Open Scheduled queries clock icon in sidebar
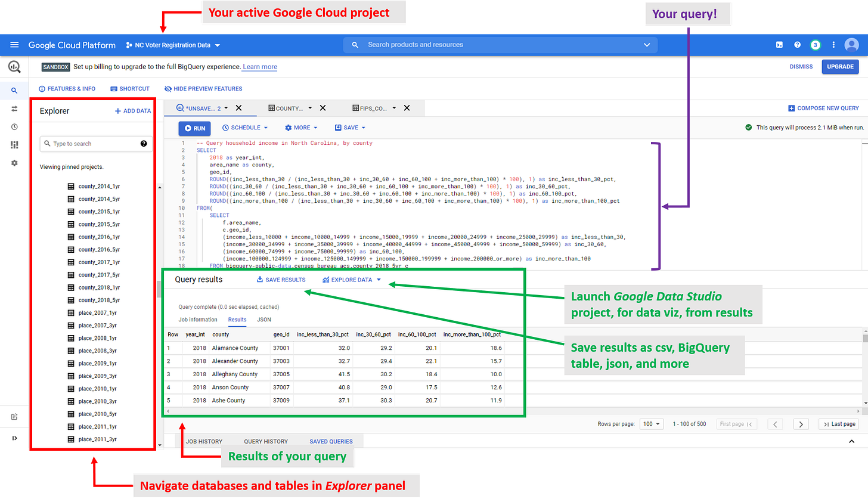 point(14,127)
